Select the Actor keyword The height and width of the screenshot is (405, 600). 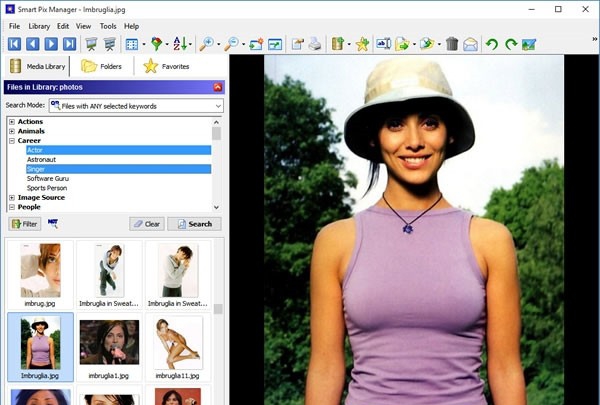point(119,150)
